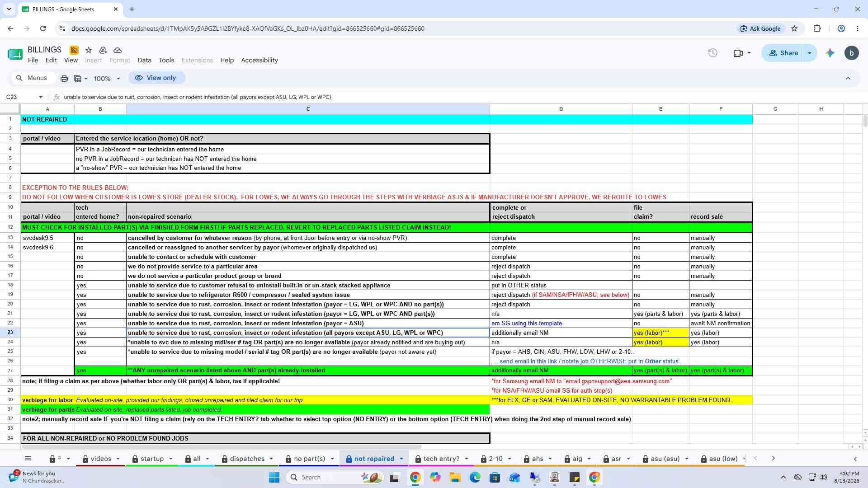Expand the Name box cell dropdown
This screenshot has height=488, width=868.
tap(41, 97)
